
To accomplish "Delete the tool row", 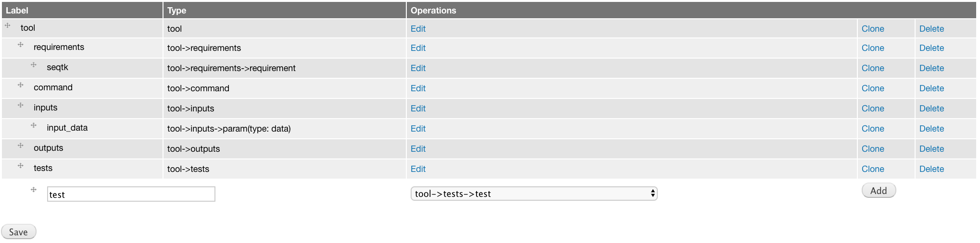I will point(931,29).
